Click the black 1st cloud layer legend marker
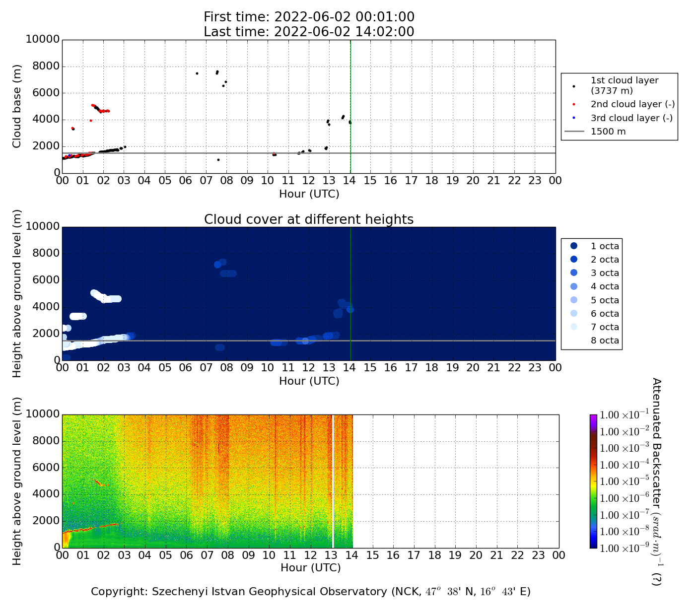Screen dimensions: 695x616 pyautogui.click(x=574, y=86)
